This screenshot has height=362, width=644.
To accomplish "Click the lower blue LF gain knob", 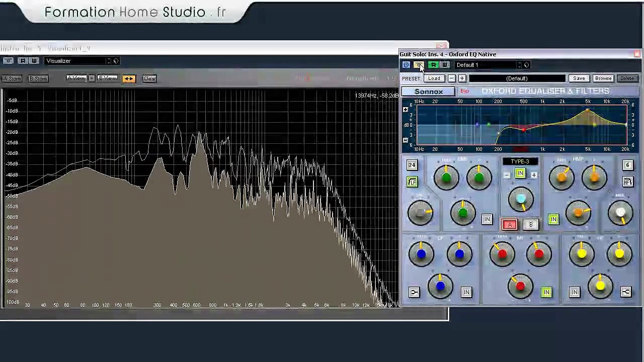I will 440,286.
